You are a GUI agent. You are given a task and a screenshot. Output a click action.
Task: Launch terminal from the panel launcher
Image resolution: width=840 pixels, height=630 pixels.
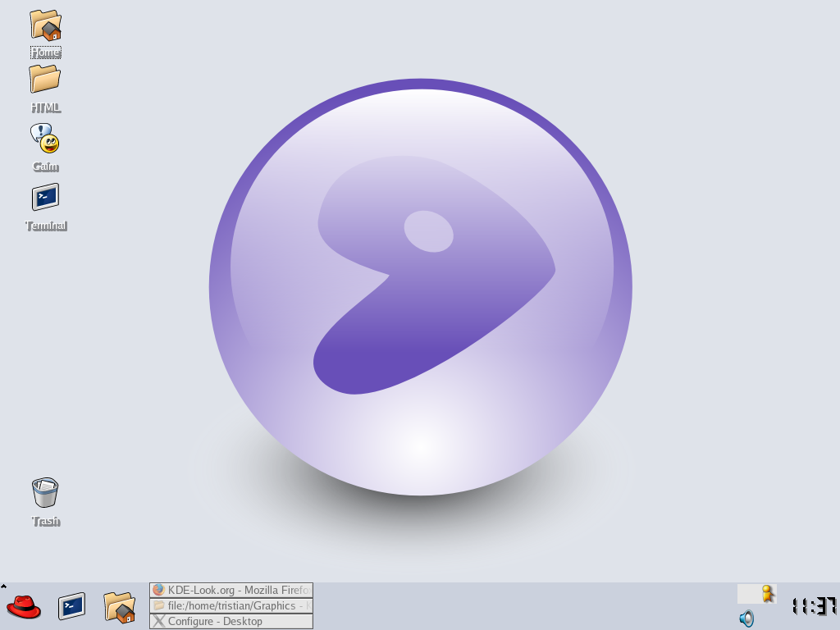[x=71, y=606]
